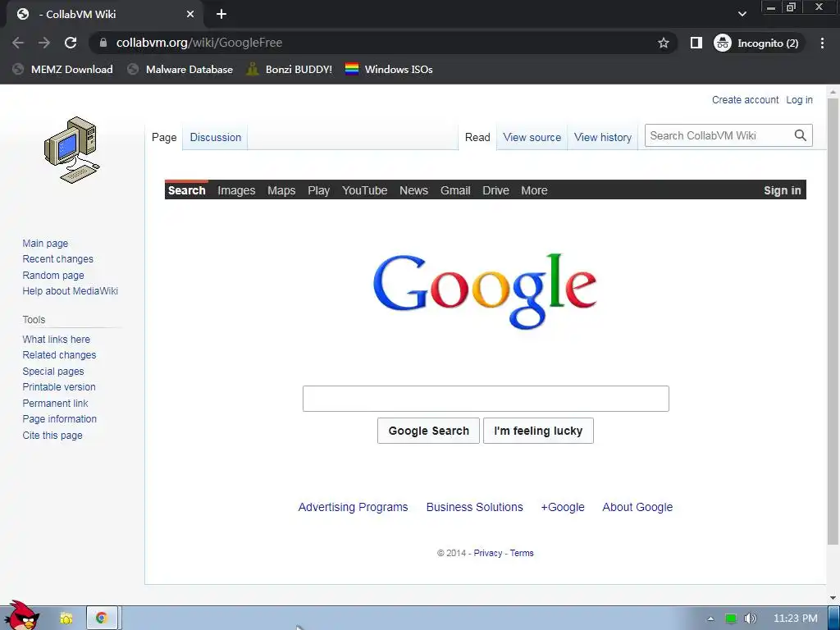Screen dimensions: 840x630
Task: Bookmark this page with the star icon
Action: [663, 43]
